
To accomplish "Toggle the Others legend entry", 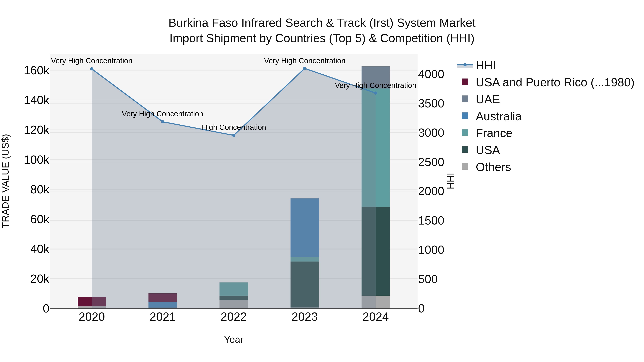I will coord(486,167).
